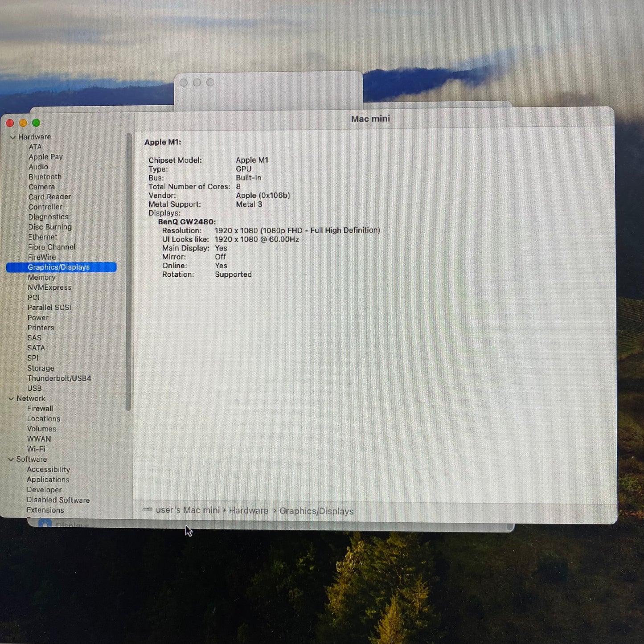
Task: Select WWAN under Network
Action: point(39,439)
